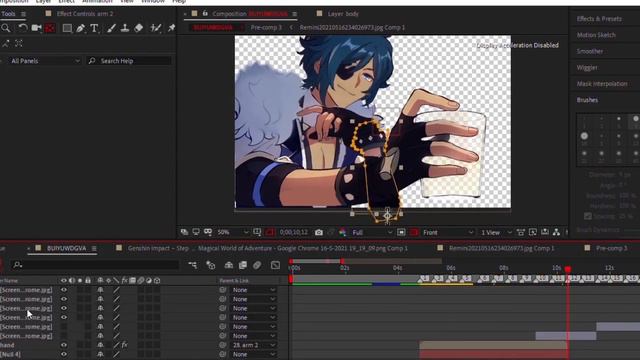Screen dimensions: 640x360
Task: Click the hand layer parent pick whip
Action: [x=222, y=345]
